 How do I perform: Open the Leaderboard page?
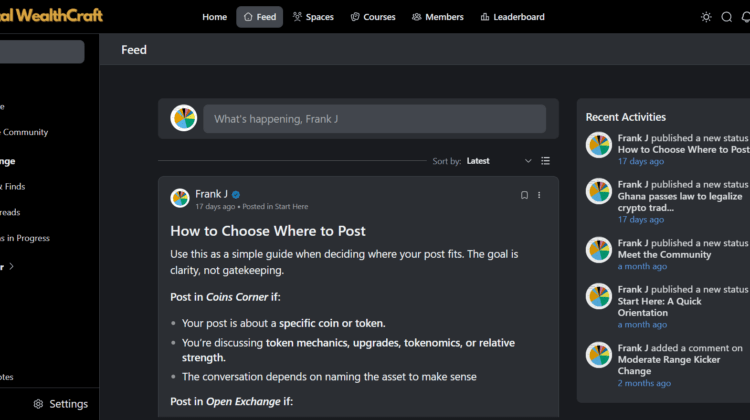point(512,17)
